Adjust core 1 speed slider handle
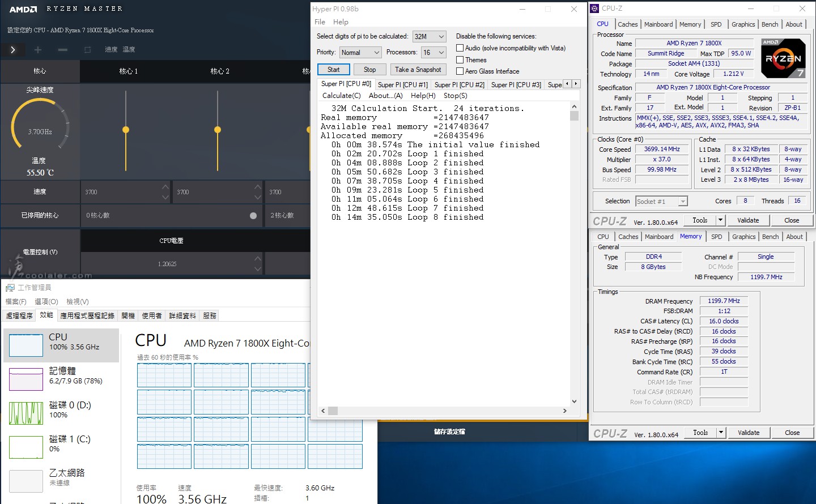The image size is (816, 504). point(126,130)
